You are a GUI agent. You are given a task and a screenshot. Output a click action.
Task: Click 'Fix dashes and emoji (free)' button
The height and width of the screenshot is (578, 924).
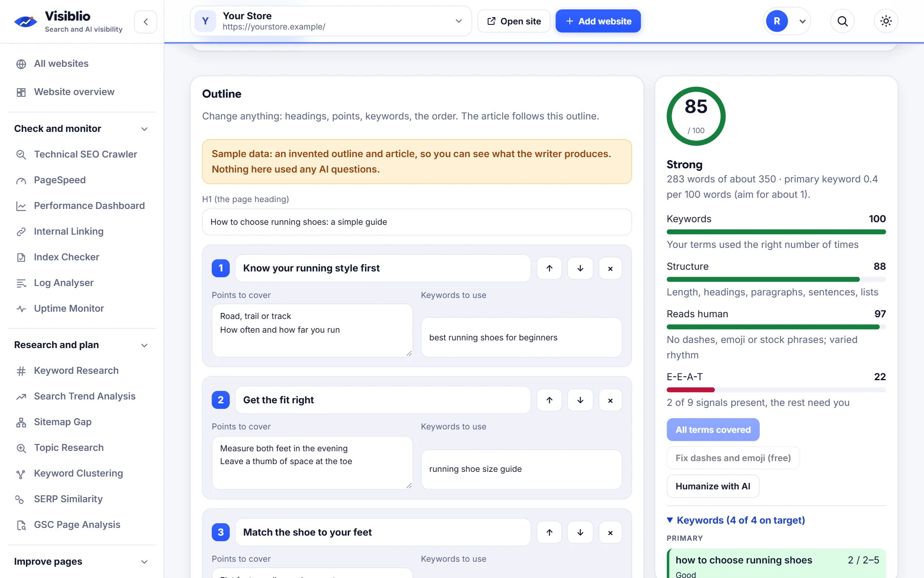pos(733,458)
